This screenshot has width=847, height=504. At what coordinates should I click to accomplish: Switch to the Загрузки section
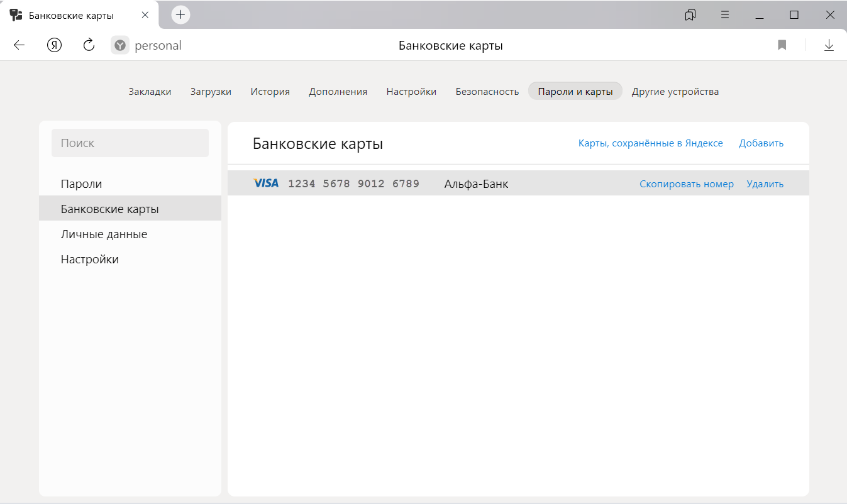click(211, 91)
